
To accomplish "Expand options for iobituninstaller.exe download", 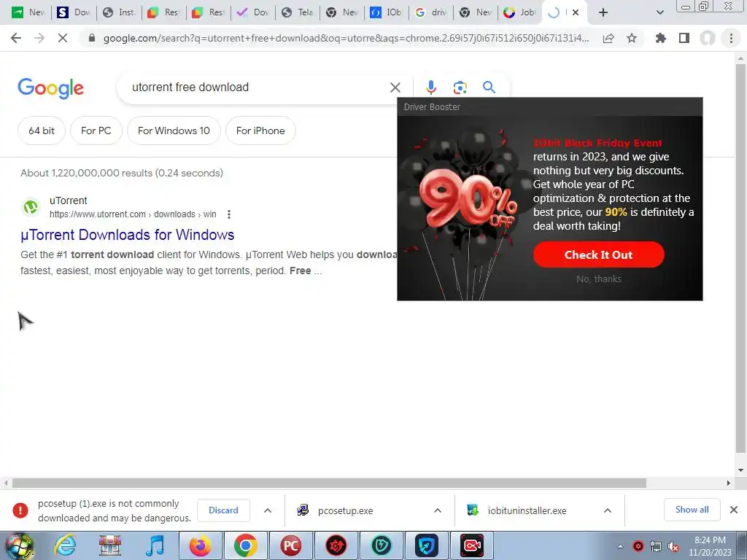I will coord(608,510).
